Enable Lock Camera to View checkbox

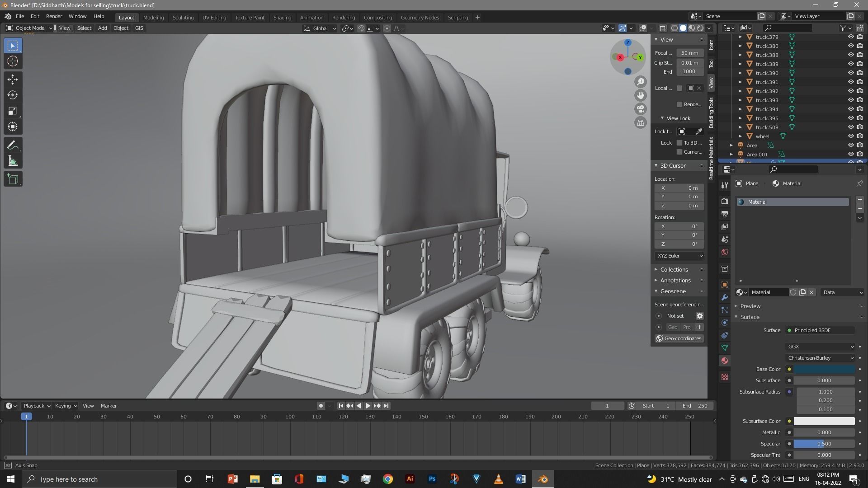point(679,152)
